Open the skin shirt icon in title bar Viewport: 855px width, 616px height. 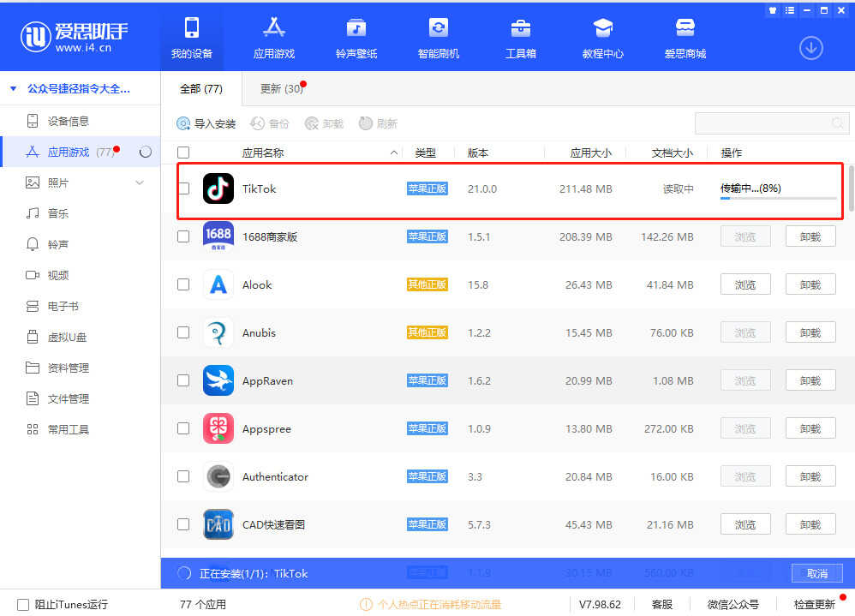coord(772,10)
